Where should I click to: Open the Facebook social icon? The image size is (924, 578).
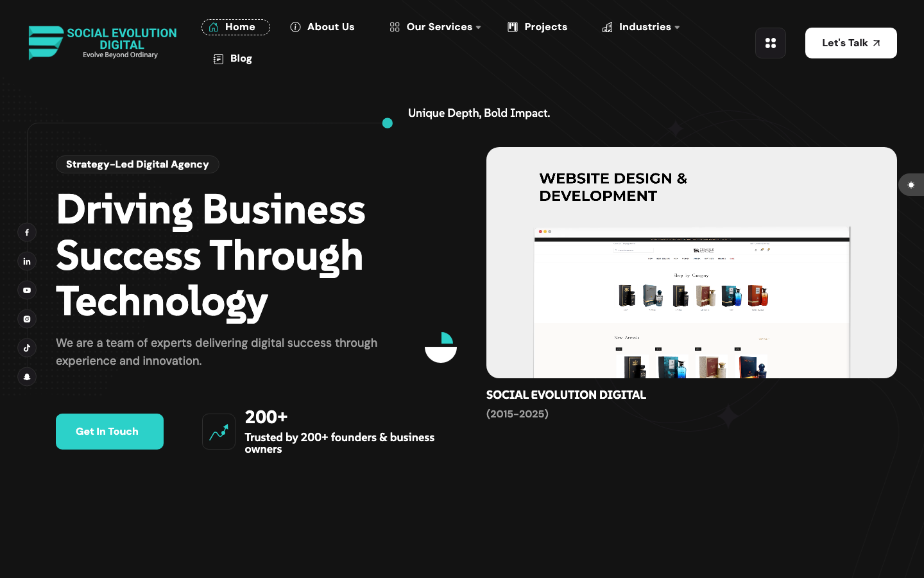(x=27, y=232)
